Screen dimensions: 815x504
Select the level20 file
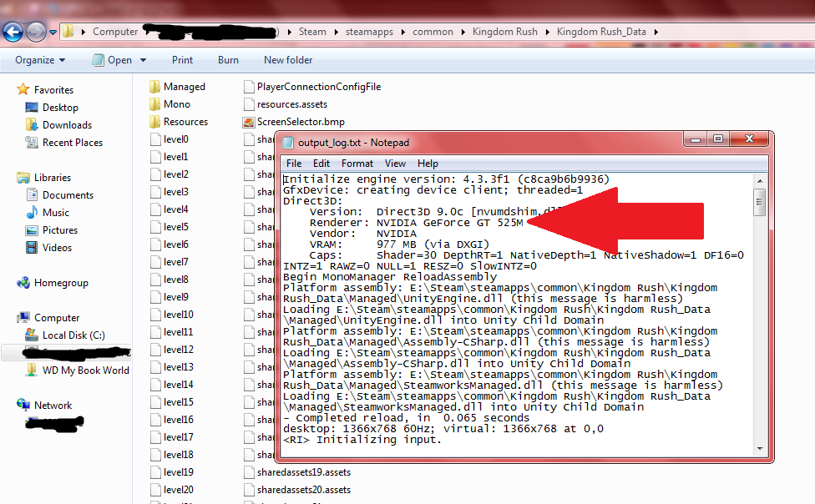point(172,490)
